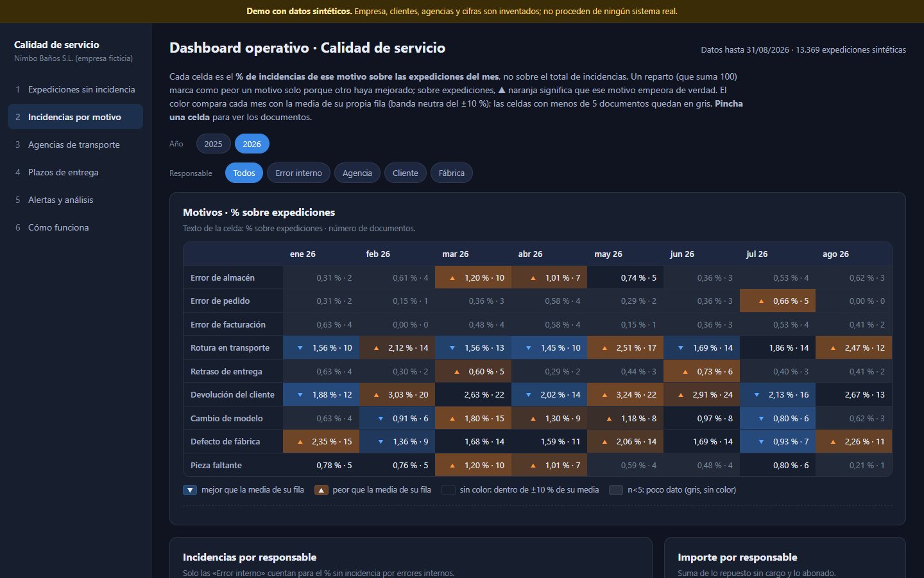Open 'Expediciones sin incidencia' in sidebar
Image resolution: width=924 pixels, height=578 pixels.
(75, 89)
